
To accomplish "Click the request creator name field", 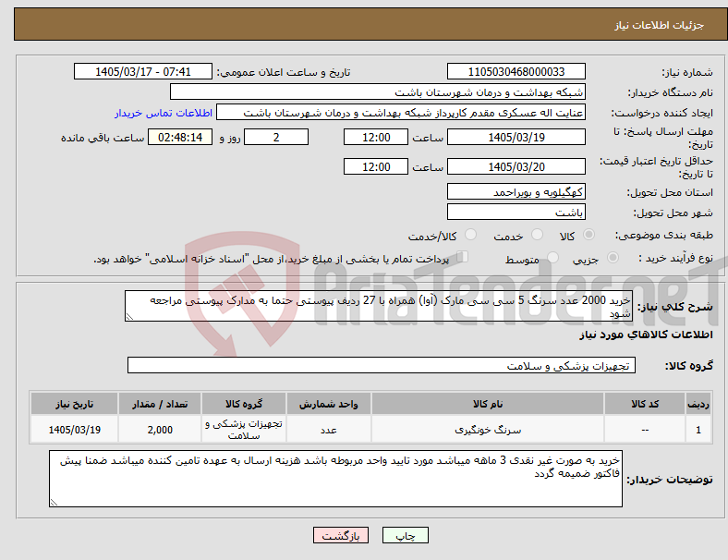I will click(401, 113).
